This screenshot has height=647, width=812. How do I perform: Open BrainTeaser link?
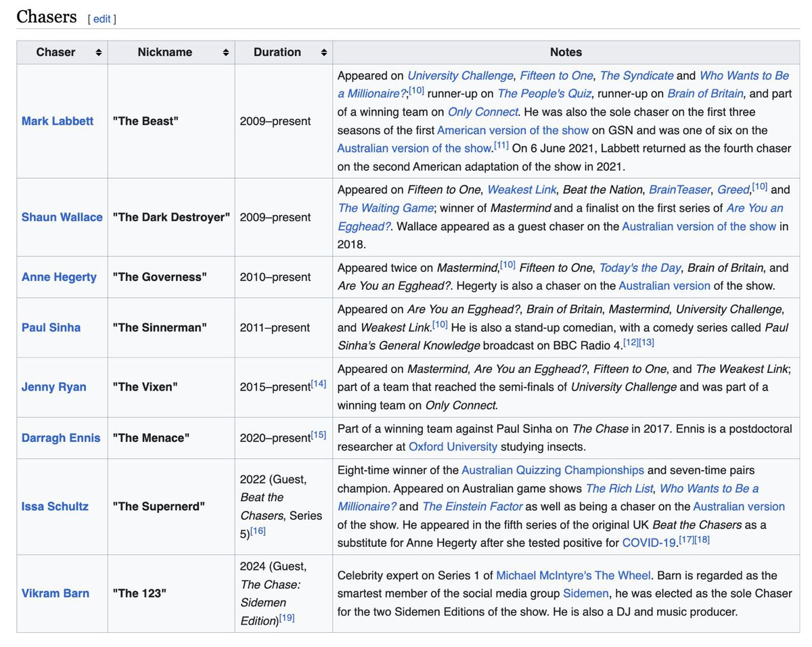[x=679, y=189]
